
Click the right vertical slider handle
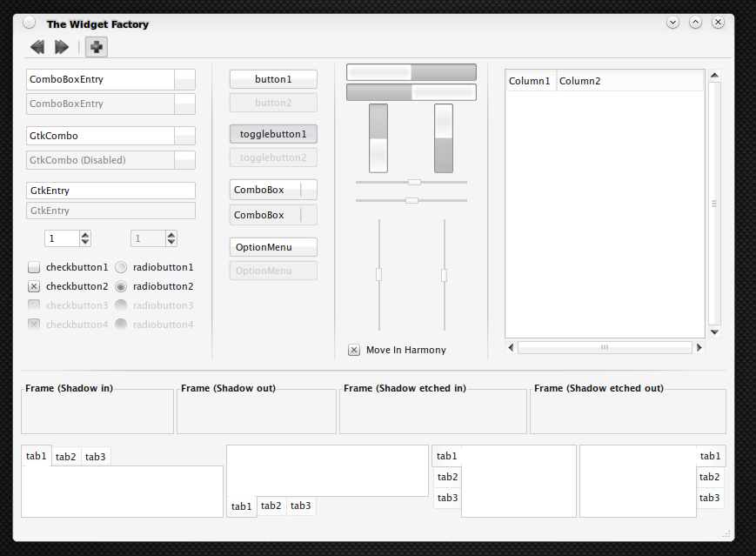[444, 275]
